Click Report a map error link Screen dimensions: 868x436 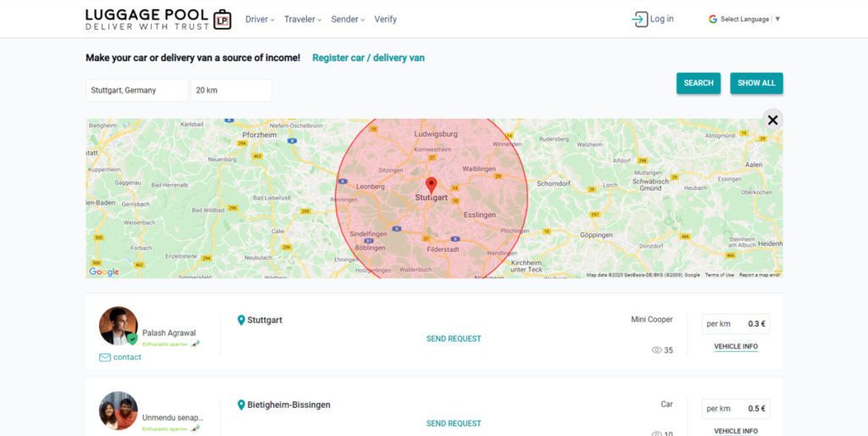point(759,275)
